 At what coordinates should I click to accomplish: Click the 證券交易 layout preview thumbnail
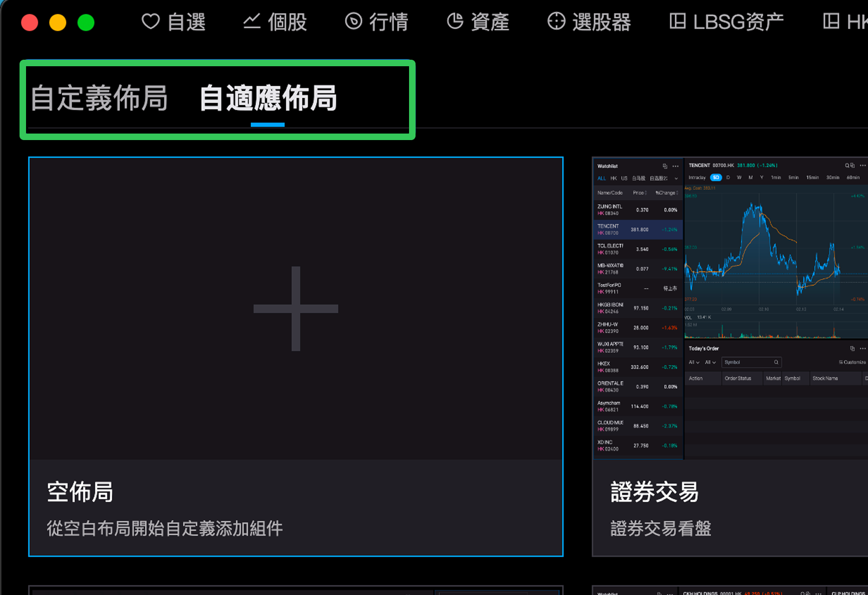coord(730,308)
